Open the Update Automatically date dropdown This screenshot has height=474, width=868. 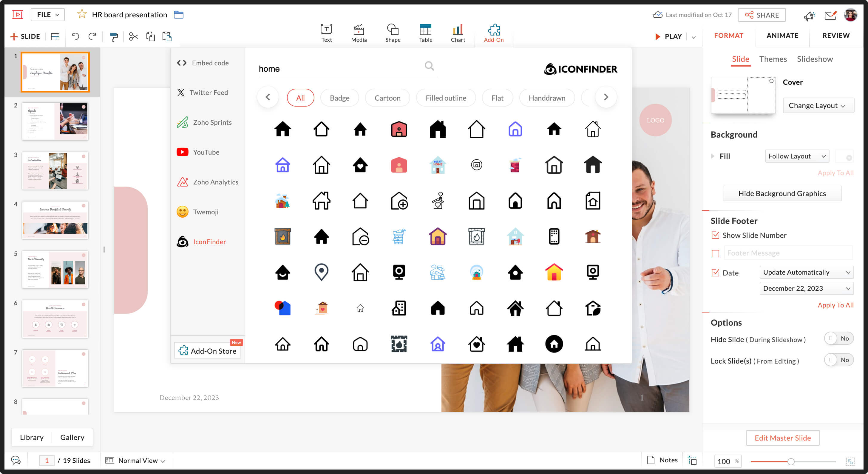tap(806, 272)
